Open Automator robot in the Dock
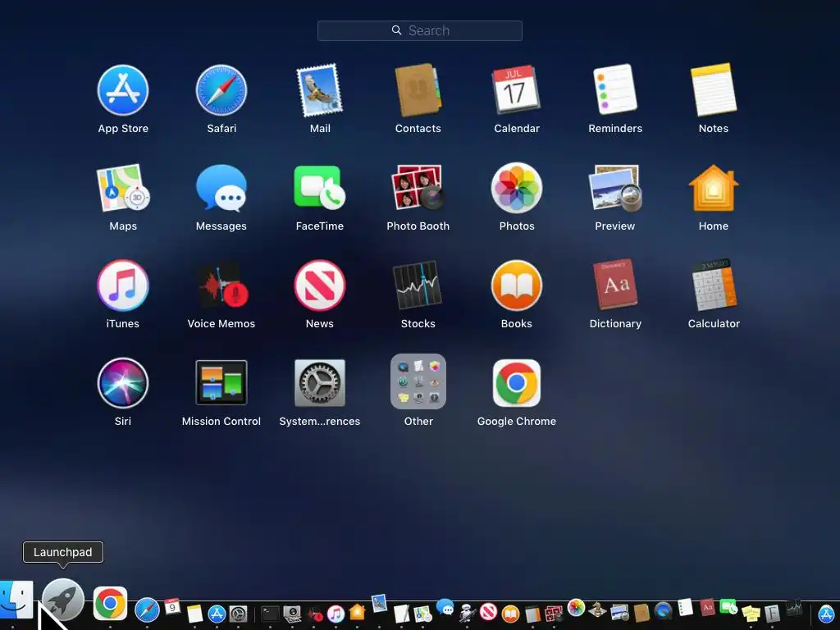This screenshot has height=630, width=840. [467, 614]
